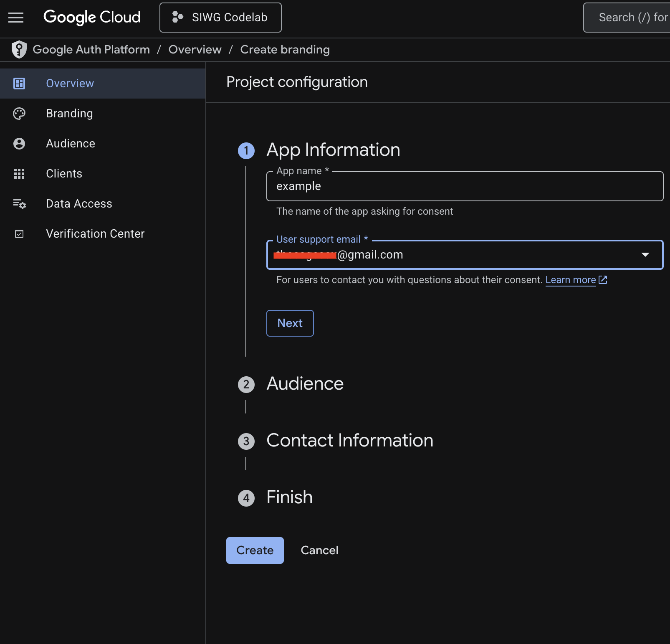Screen dimensions: 670x644
Task: Click the Google Auth Platform shield icon
Action: point(19,49)
